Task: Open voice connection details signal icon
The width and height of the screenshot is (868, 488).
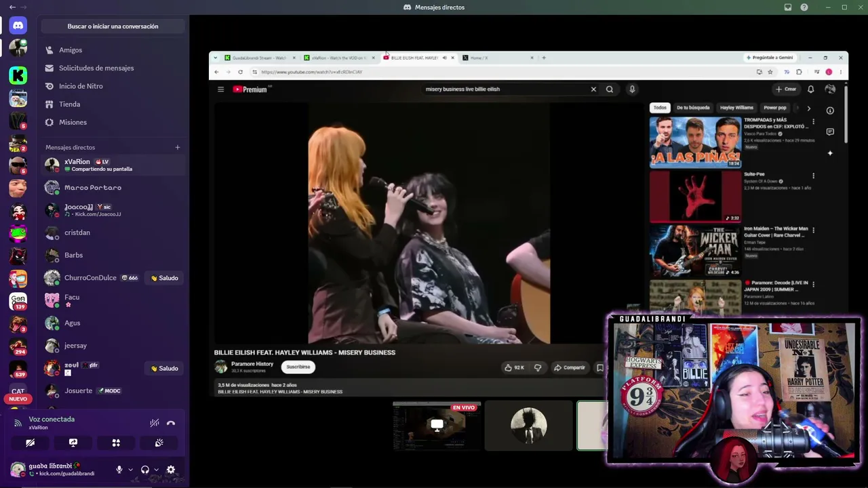Action: [18, 423]
